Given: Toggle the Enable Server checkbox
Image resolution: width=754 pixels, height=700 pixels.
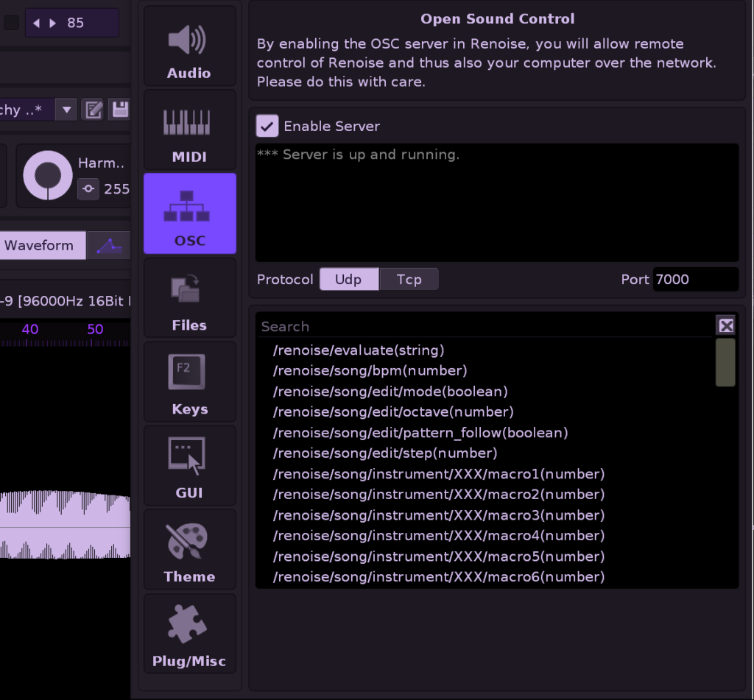Looking at the screenshot, I should click(x=267, y=126).
